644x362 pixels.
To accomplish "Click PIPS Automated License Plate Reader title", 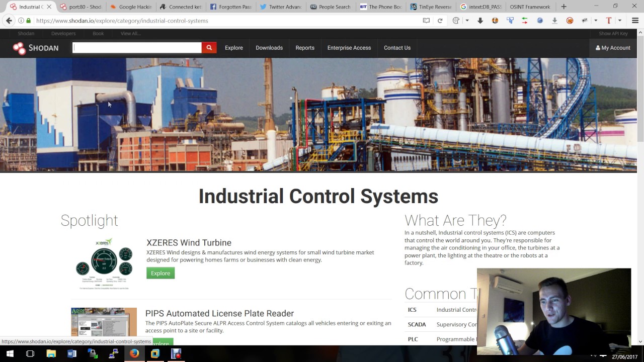I will click(219, 313).
